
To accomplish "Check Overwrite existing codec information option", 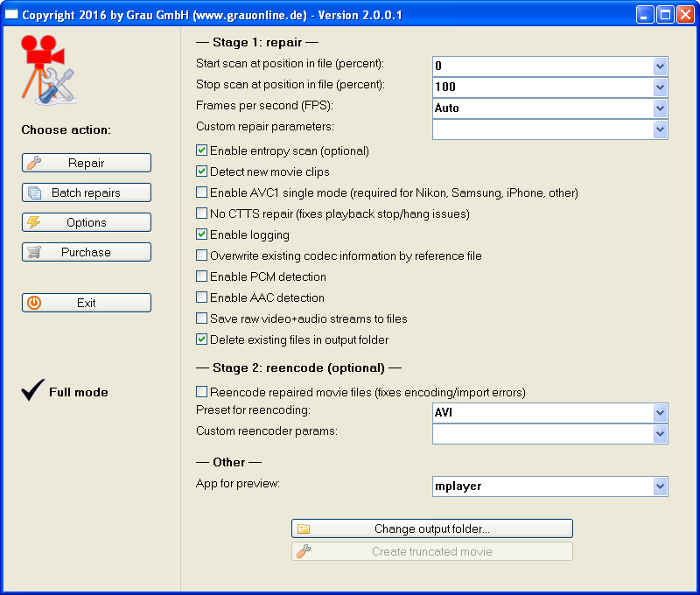I will [x=202, y=255].
